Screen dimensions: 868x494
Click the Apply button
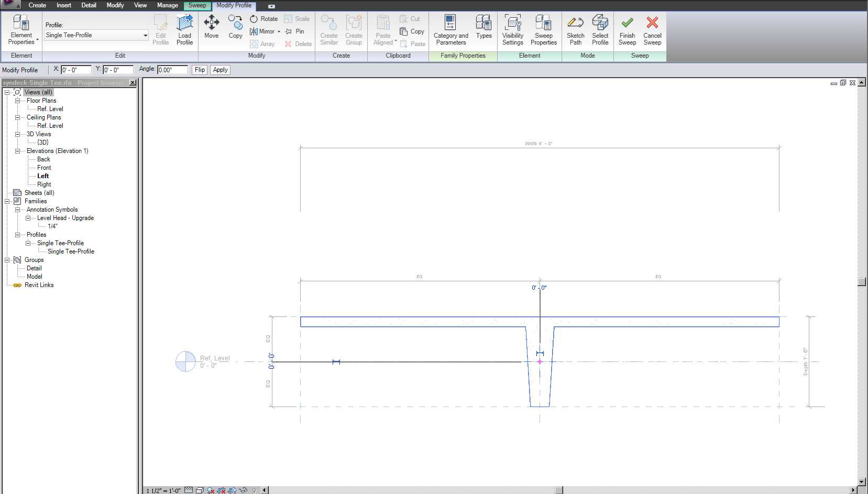tap(220, 70)
